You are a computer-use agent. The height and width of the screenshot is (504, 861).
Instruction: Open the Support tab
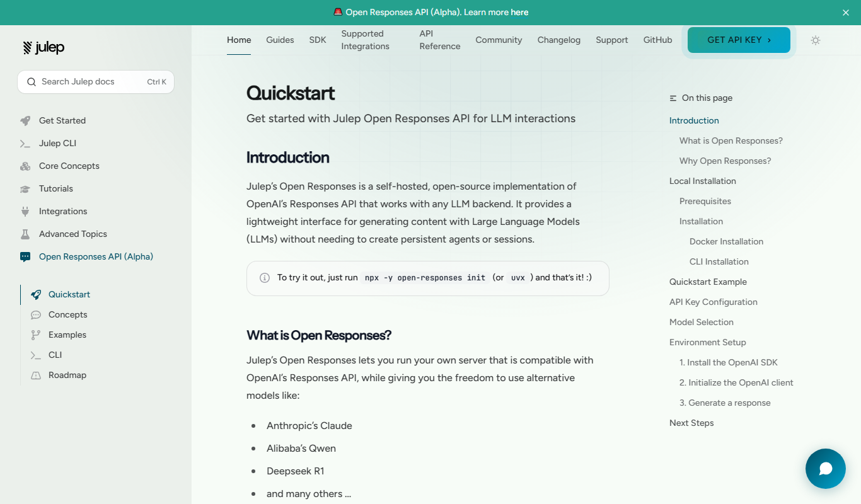pyautogui.click(x=612, y=40)
